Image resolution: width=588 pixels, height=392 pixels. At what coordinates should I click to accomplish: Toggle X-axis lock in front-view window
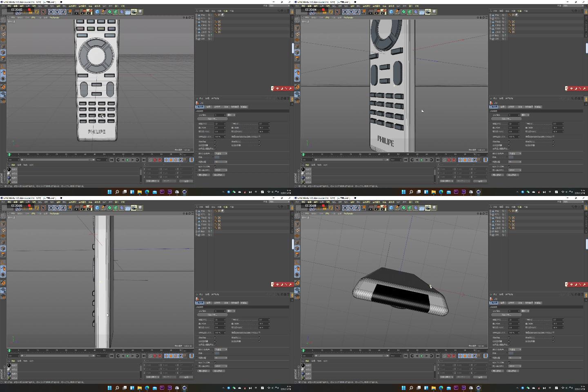point(51,12)
